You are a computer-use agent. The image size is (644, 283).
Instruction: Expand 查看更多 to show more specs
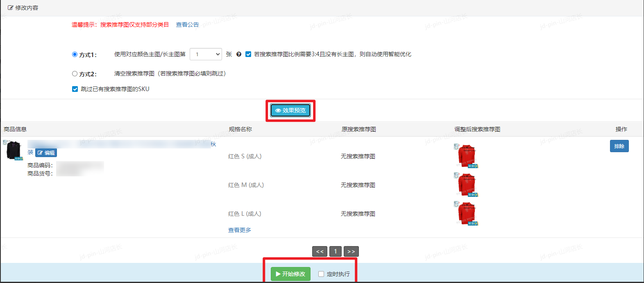click(240, 230)
